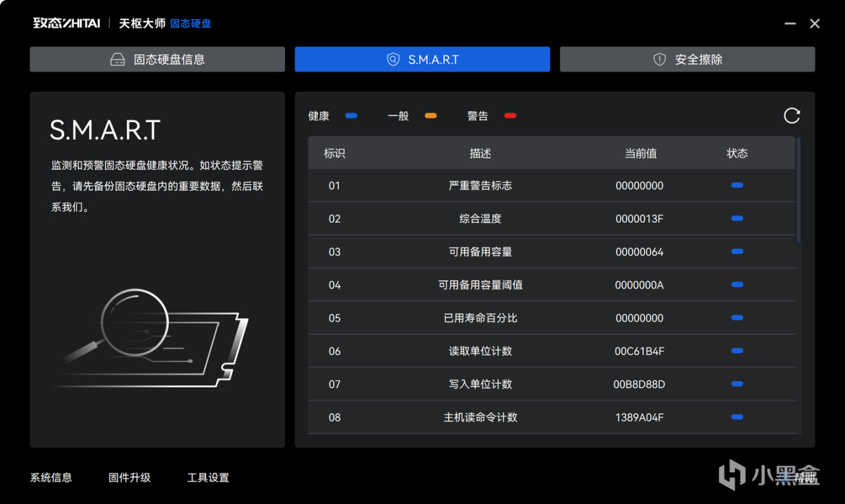Select the 综合温度 row description
Viewport: 845px width, 504px height.
(x=481, y=218)
